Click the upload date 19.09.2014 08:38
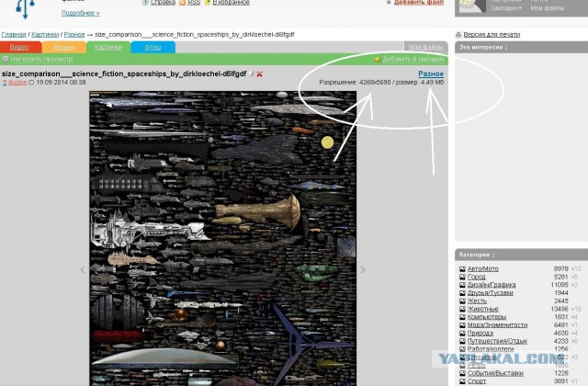This screenshot has height=386, width=588. tap(61, 83)
